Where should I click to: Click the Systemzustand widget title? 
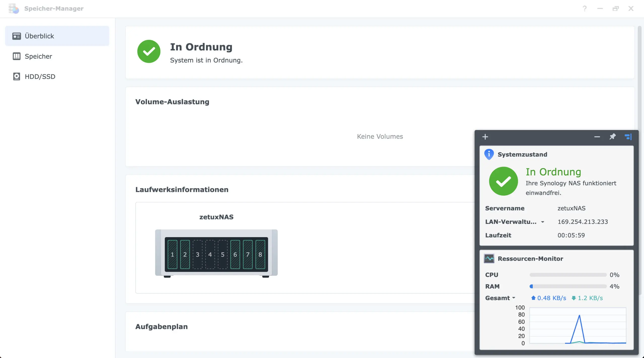(522, 154)
